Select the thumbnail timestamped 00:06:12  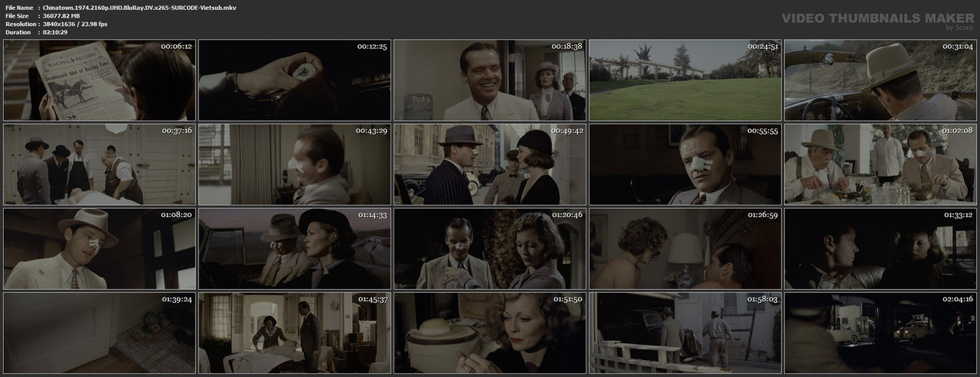coord(100,80)
